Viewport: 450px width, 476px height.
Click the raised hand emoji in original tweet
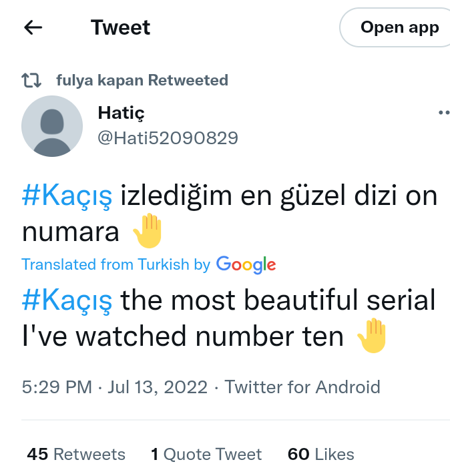(148, 230)
